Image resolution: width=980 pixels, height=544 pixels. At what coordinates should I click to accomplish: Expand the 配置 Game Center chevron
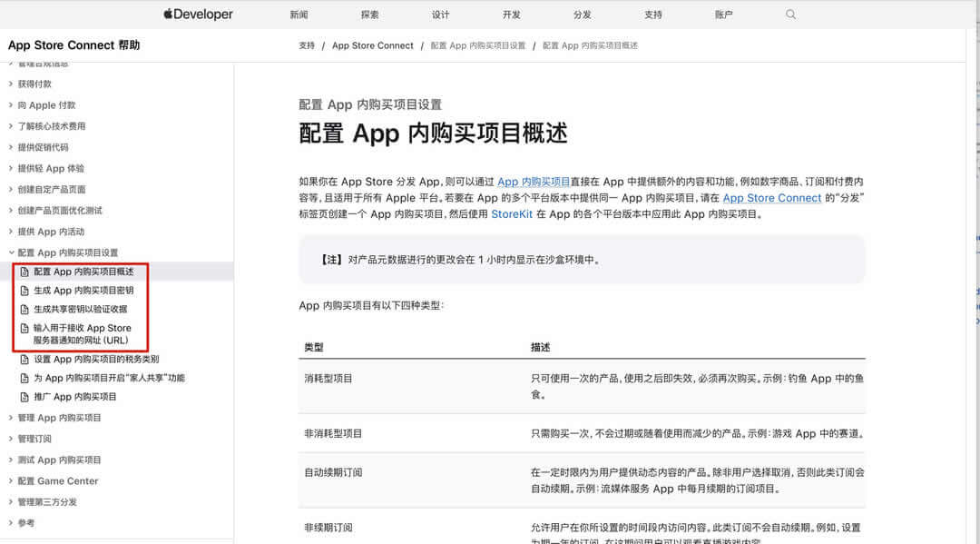11,480
